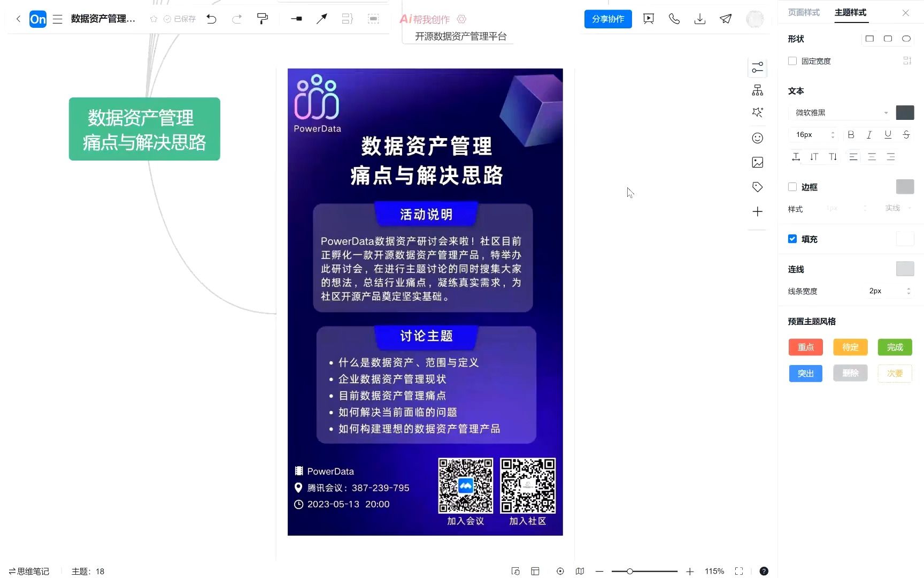Toggle italic text formatting

pos(869,135)
